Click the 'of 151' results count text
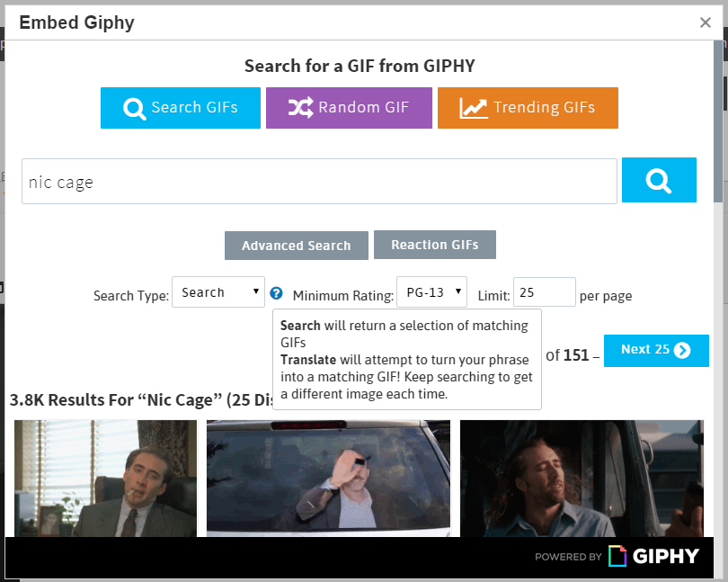The image size is (728, 582). click(x=567, y=355)
